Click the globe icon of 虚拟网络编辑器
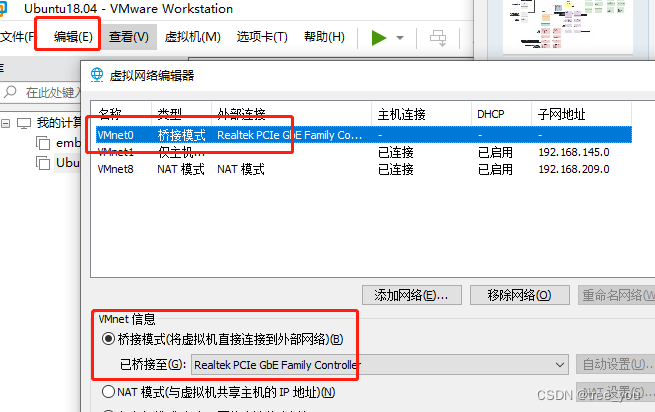This screenshot has height=412, width=655. (97, 75)
